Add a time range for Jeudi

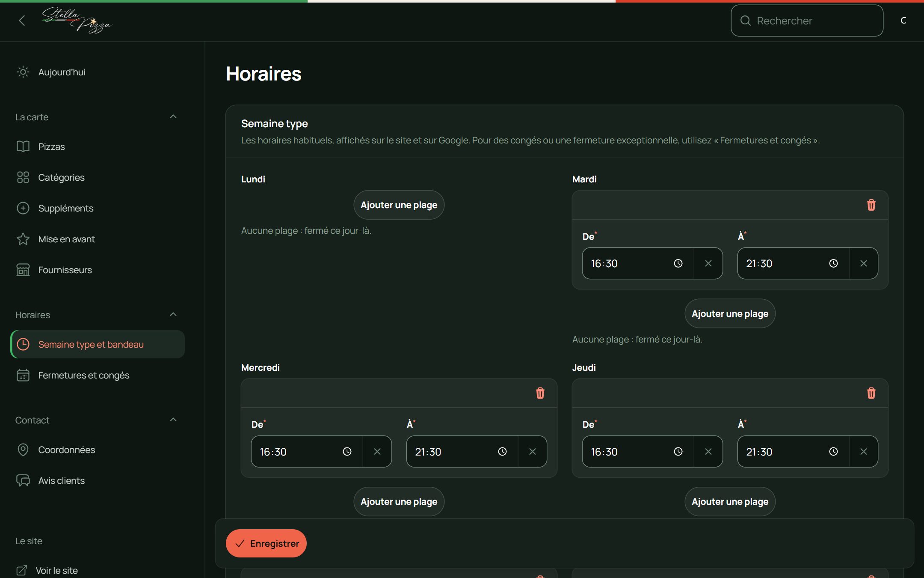click(x=730, y=501)
